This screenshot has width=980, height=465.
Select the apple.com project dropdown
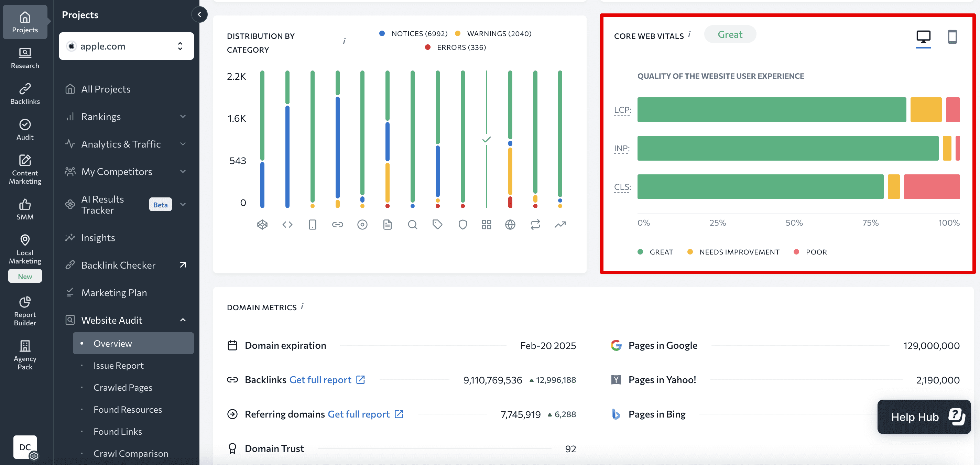click(x=125, y=45)
